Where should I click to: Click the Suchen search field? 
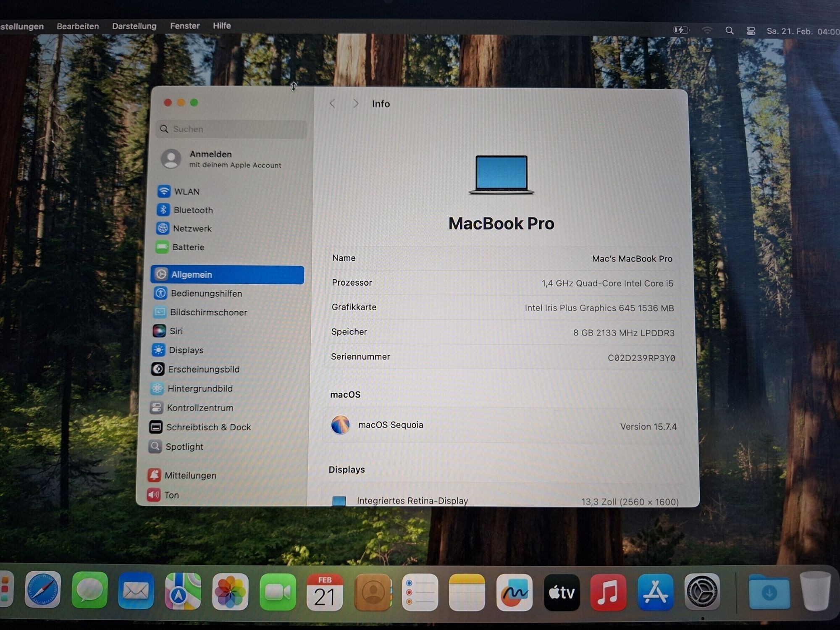231,129
